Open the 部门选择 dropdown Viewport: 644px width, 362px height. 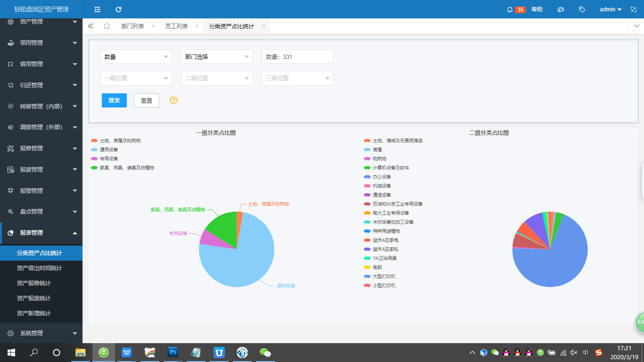(x=217, y=57)
